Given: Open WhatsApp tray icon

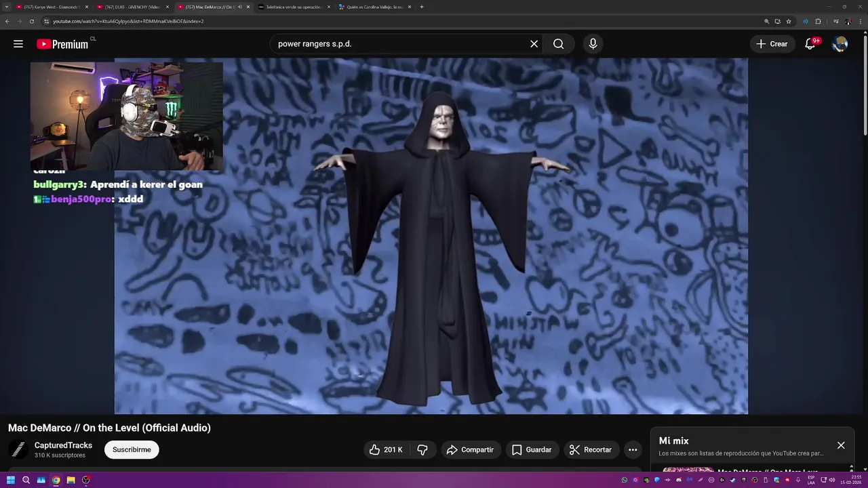Looking at the screenshot, I should pyautogui.click(x=625, y=480).
